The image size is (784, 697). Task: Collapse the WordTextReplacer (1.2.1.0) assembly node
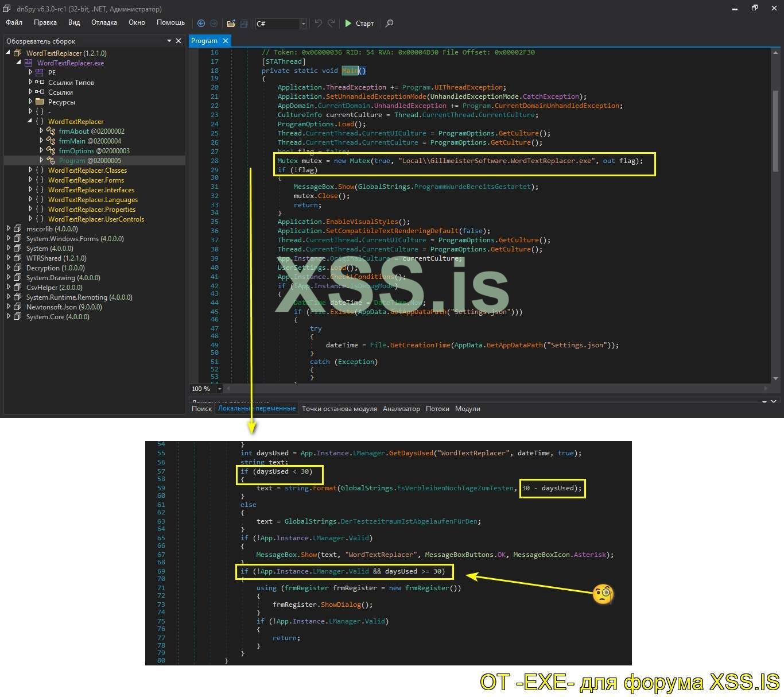point(9,53)
